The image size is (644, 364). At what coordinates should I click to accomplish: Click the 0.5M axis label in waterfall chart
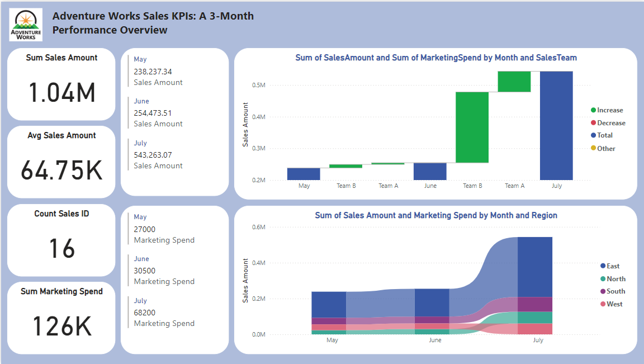point(259,85)
